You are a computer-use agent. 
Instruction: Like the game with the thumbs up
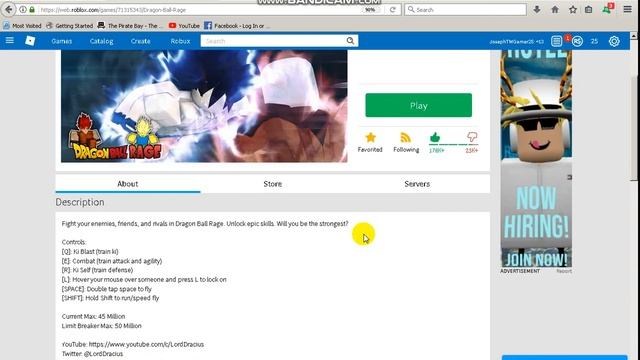(x=435, y=137)
